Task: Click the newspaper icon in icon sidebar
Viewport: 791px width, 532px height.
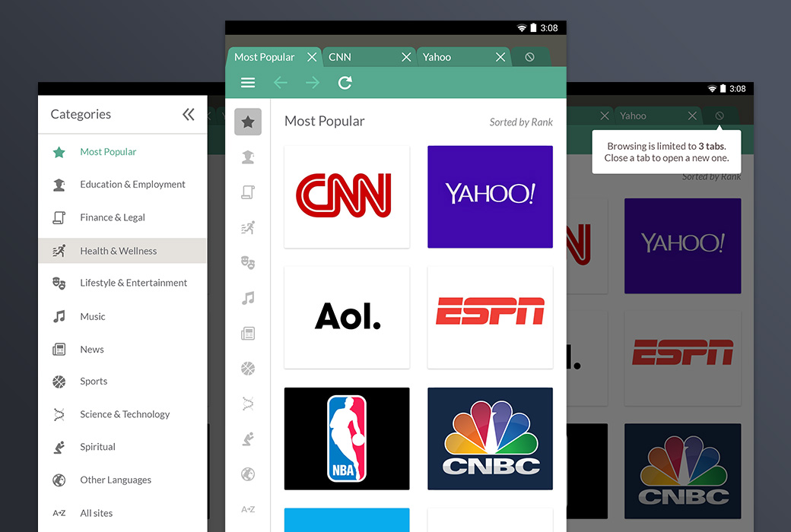Action: pyautogui.click(x=248, y=334)
